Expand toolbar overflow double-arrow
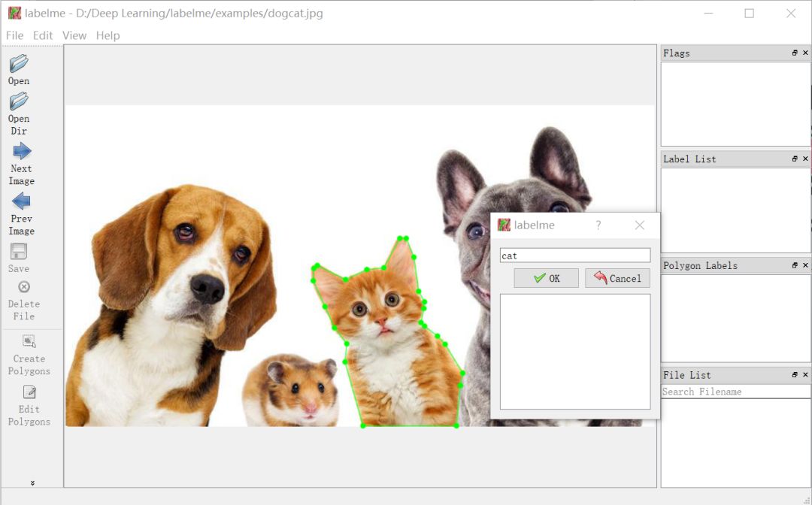The height and width of the screenshot is (505, 812). 32,482
